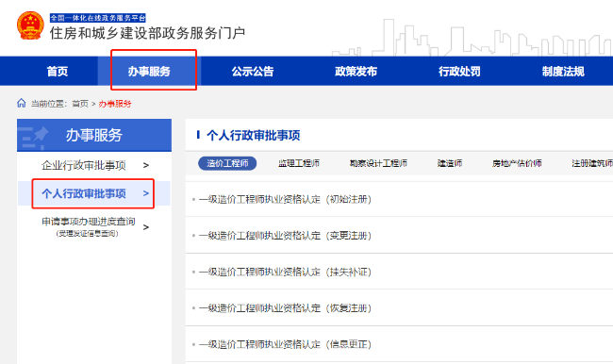This screenshot has width=613, height=364.
Task: Click the 全国一体化在线政务服务平台 label
Action: click(98, 18)
